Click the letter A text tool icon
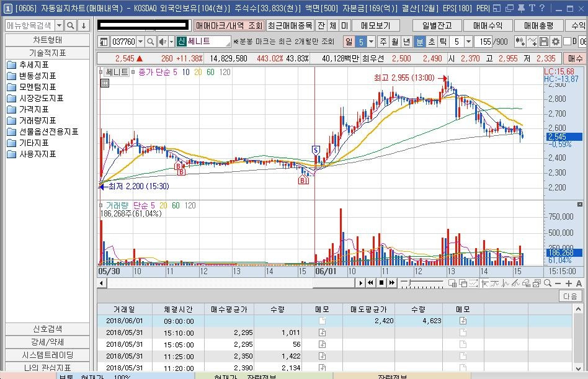The width and height of the screenshot is (588, 379). coord(579,283)
